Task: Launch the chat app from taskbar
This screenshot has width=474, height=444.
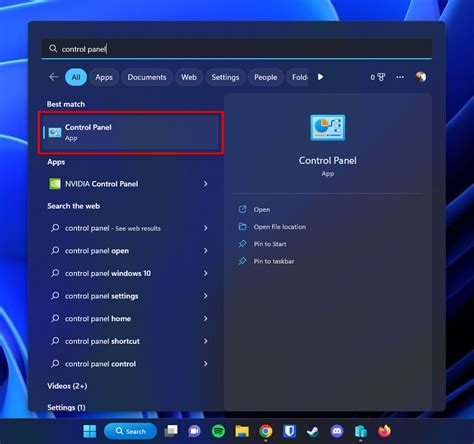Action: (194, 431)
